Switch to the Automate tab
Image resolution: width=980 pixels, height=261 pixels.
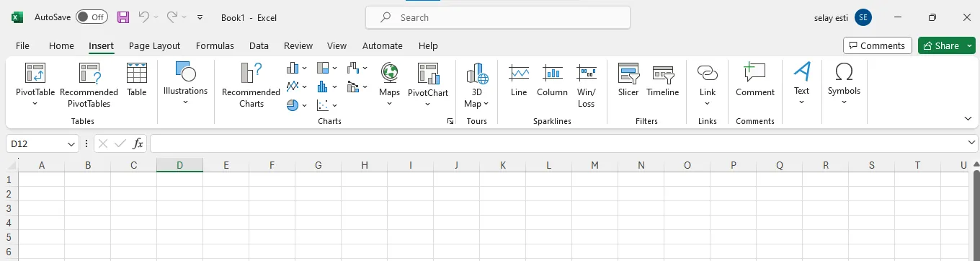pyautogui.click(x=383, y=45)
